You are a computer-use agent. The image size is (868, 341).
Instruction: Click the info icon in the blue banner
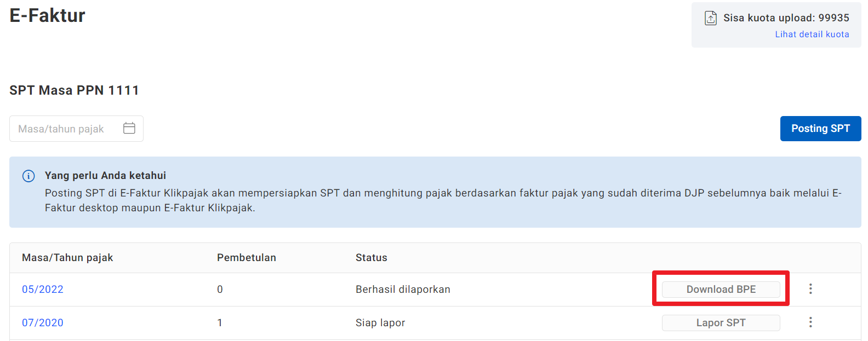[28, 176]
